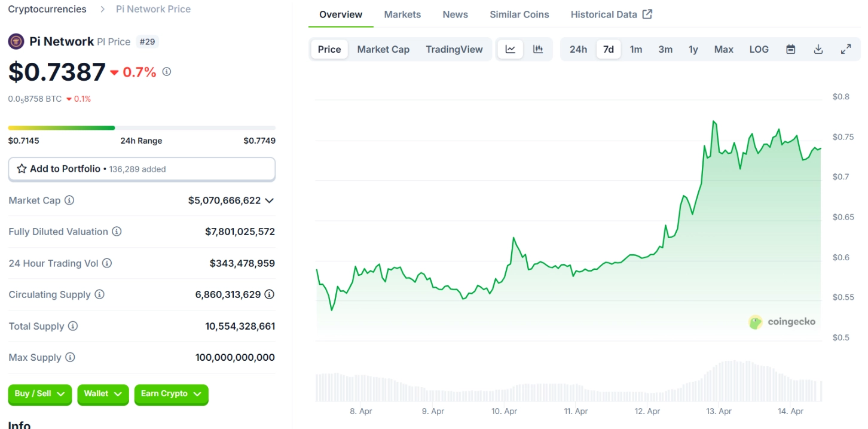Open the Earn Crypto dropdown

pyautogui.click(x=172, y=394)
